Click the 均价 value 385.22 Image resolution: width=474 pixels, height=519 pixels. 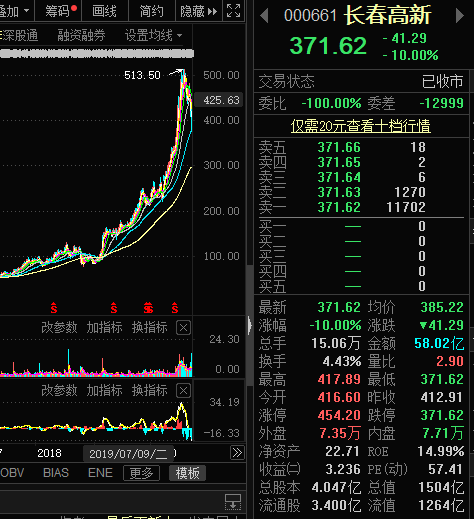pyautogui.click(x=442, y=307)
